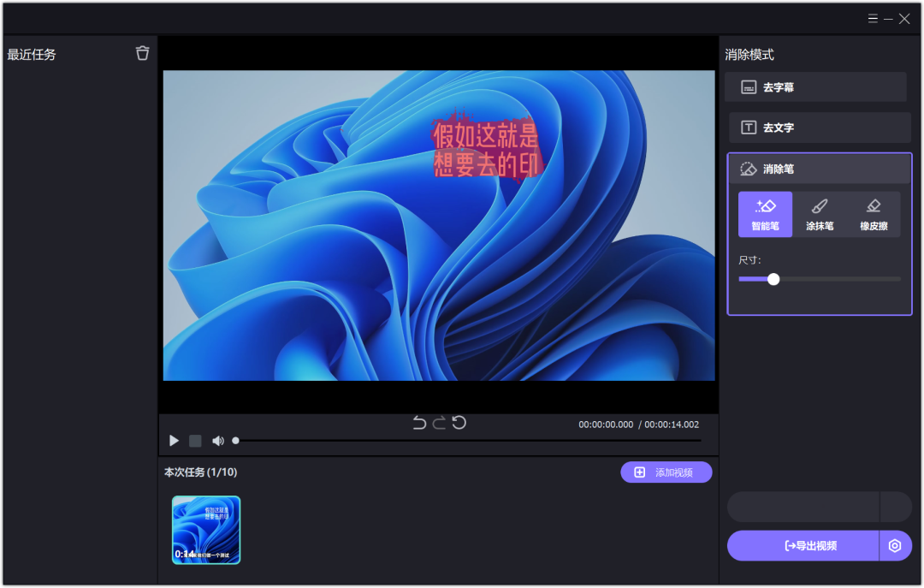Screen dimensions: 924x588
Task: Click the red watermark text in preview
Action: (486, 151)
